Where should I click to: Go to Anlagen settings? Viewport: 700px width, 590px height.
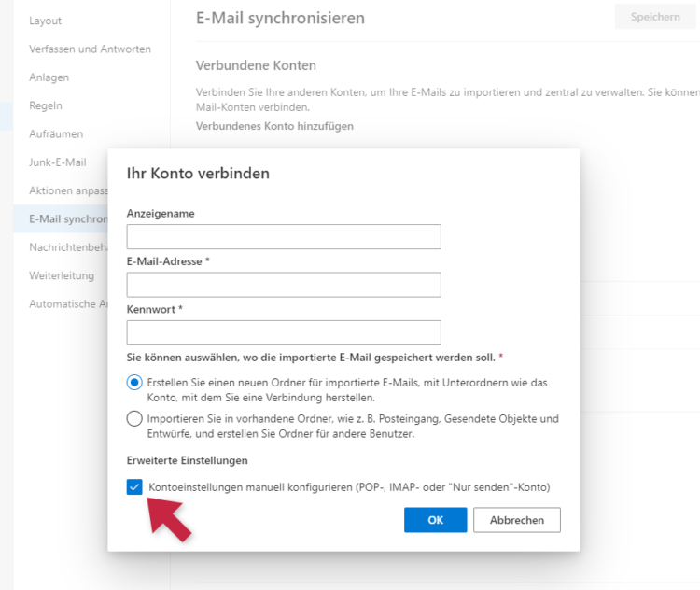click(49, 77)
